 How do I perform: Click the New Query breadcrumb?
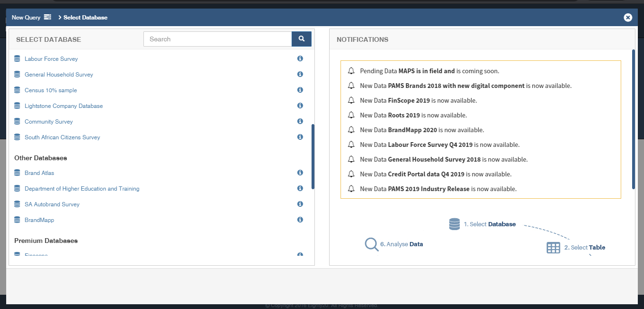coord(26,18)
